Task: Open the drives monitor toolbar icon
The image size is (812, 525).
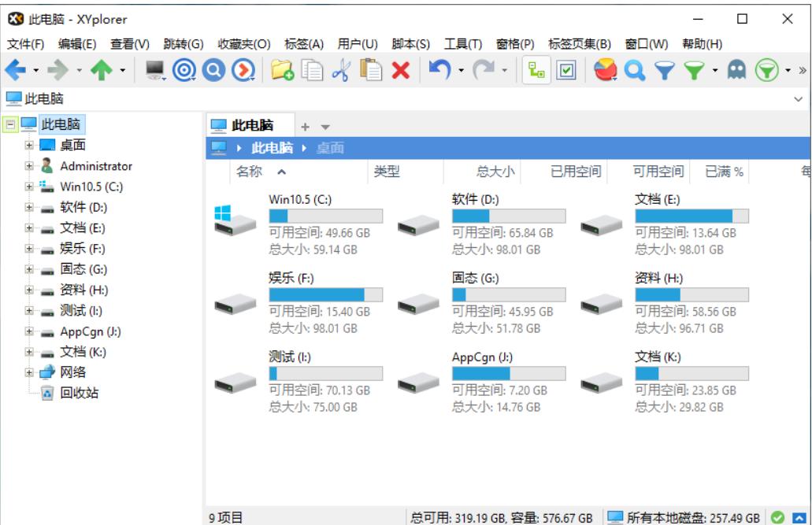Action: pyautogui.click(x=155, y=70)
